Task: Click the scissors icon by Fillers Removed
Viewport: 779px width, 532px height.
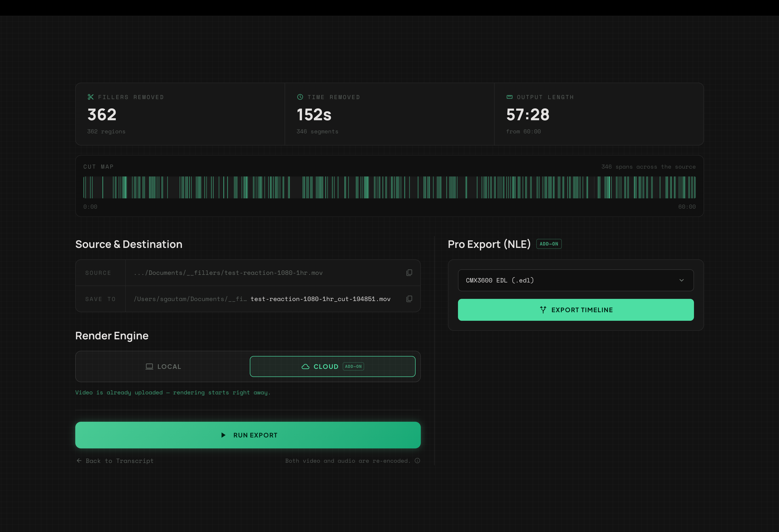Action: click(90, 97)
